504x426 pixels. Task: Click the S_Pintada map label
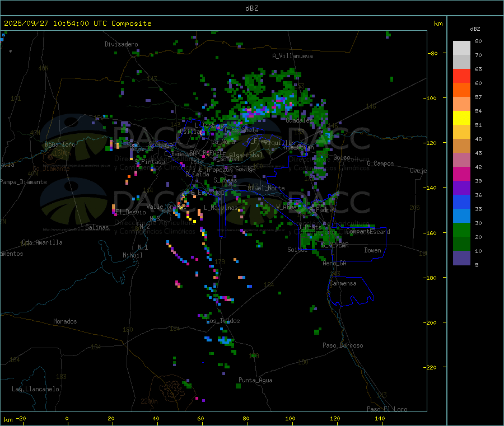pos(150,162)
